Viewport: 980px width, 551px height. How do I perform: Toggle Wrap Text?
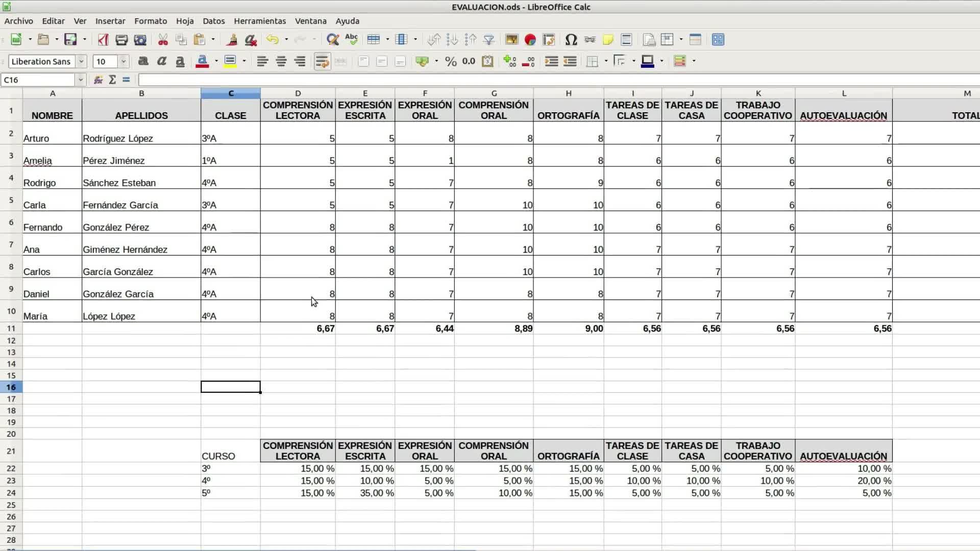(x=322, y=62)
